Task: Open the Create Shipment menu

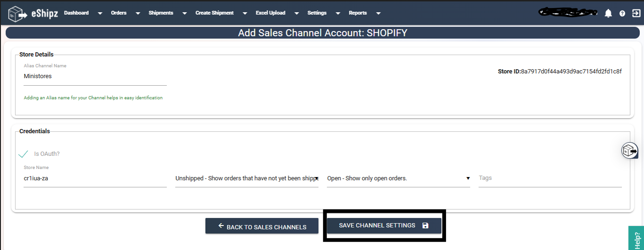Action: (215, 13)
